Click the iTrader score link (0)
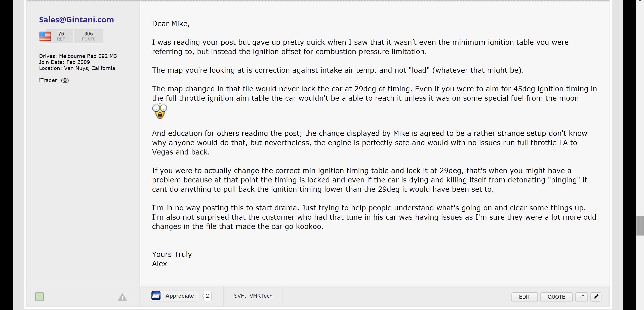The width and height of the screenshot is (644, 310). (x=65, y=80)
